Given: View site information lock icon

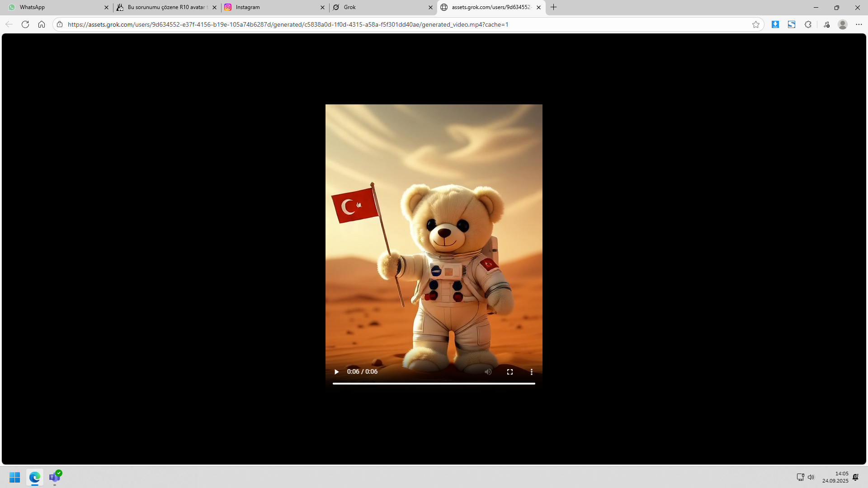Looking at the screenshot, I should pos(60,24).
